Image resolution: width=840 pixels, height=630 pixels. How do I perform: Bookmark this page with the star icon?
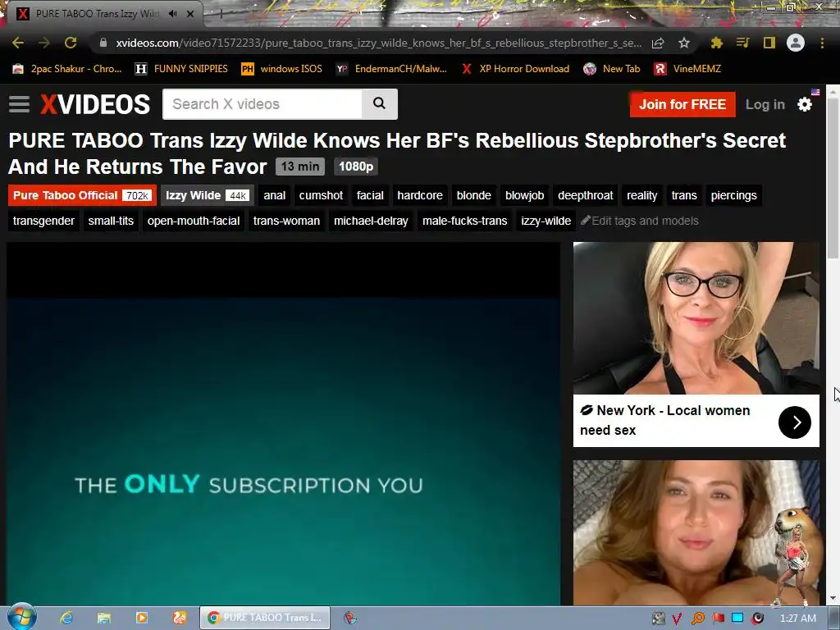pos(684,43)
